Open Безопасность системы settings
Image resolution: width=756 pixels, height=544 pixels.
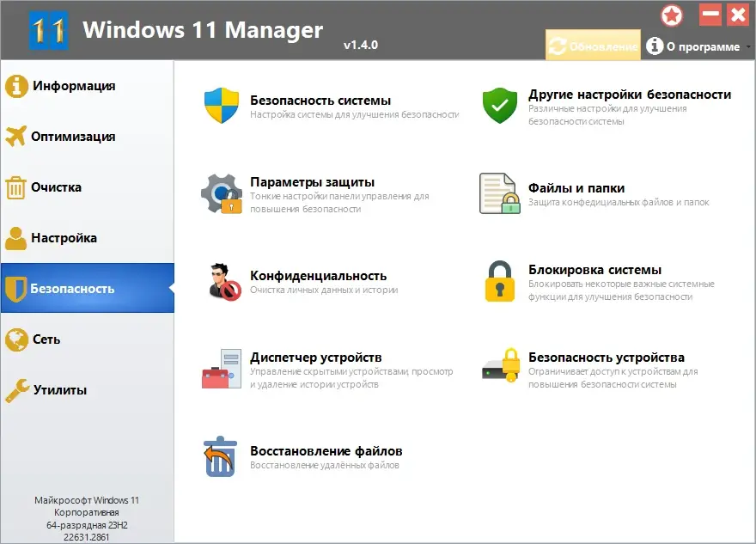pyautogui.click(x=317, y=99)
